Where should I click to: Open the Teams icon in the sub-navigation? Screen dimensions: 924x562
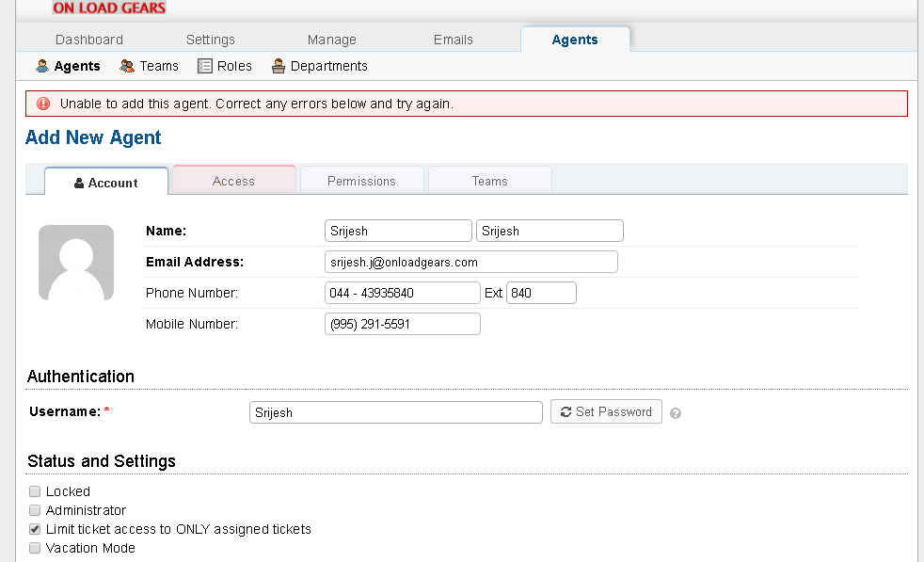(x=127, y=66)
